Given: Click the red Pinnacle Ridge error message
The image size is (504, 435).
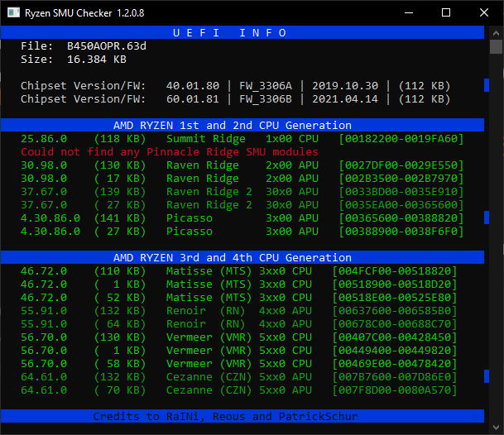Looking at the screenshot, I should (x=170, y=152).
